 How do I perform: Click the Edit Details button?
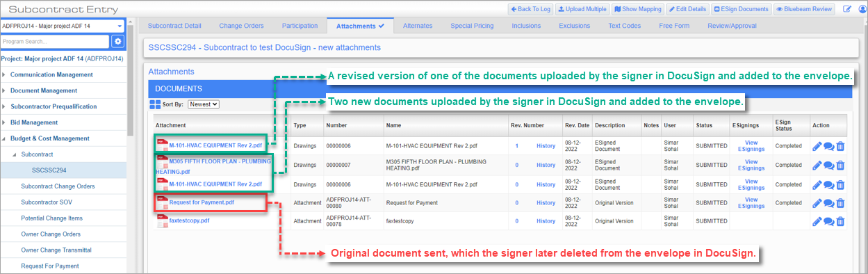[688, 9]
